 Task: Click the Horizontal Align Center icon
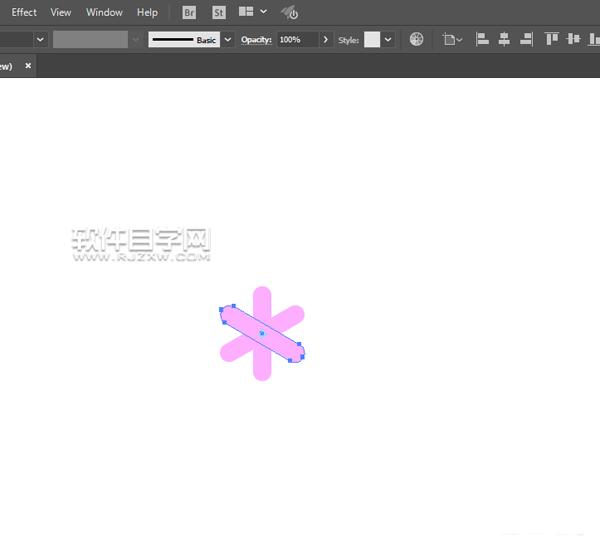[x=504, y=40]
